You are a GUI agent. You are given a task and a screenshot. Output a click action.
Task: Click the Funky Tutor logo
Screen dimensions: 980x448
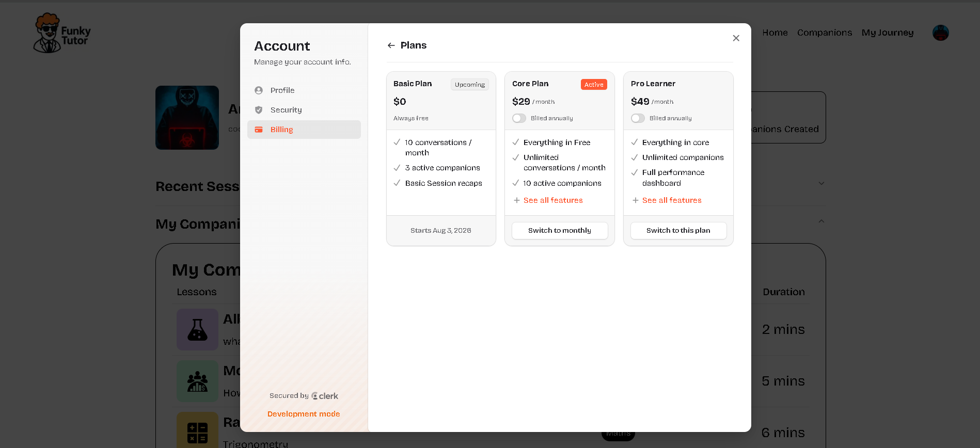point(62,33)
